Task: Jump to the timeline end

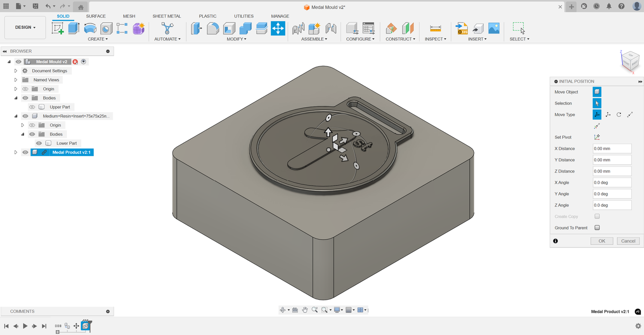Action: tap(44, 326)
